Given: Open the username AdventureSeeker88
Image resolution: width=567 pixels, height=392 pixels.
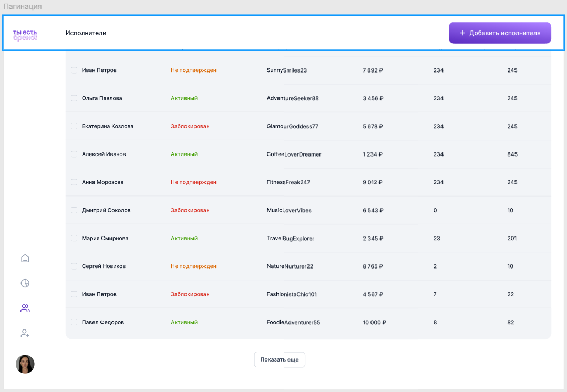Looking at the screenshot, I should point(293,98).
